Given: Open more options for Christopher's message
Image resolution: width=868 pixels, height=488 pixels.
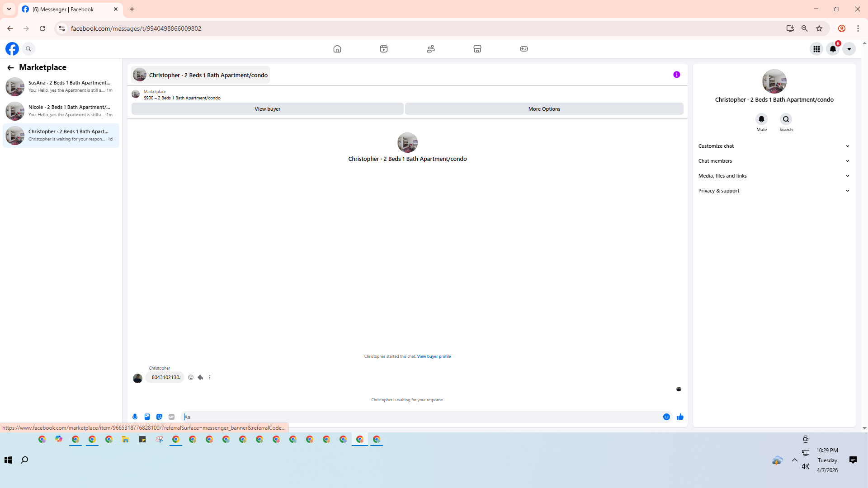Looking at the screenshot, I should point(210,377).
